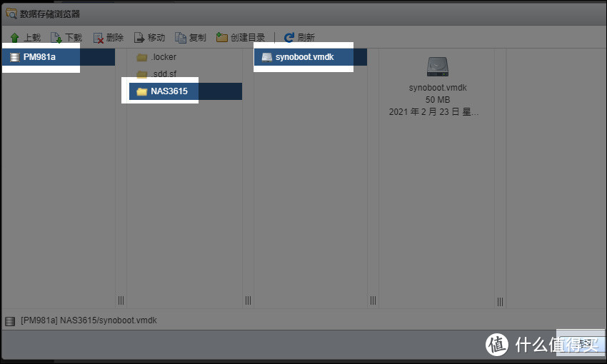607x364 pixels.
Task: Open the .sdd.sf folder
Action: [164, 74]
